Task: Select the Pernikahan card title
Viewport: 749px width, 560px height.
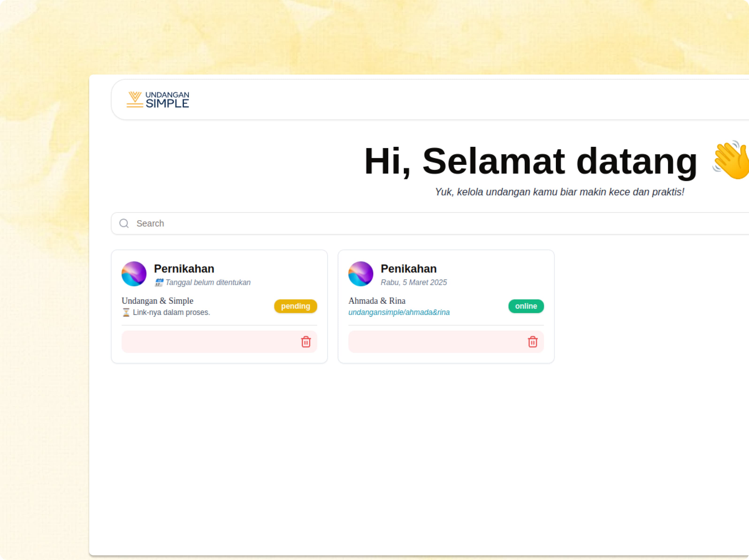Action: coord(184,269)
